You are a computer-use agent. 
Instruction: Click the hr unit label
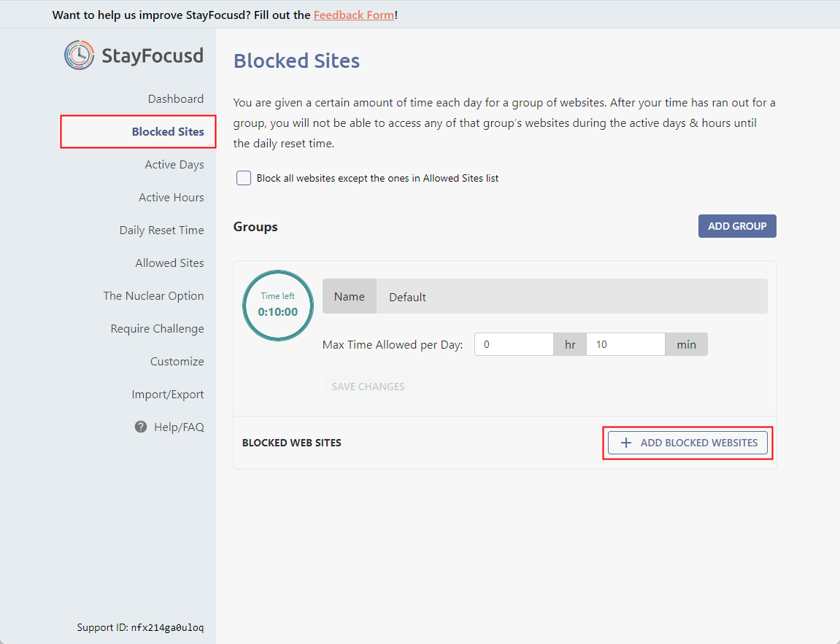[570, 344]
